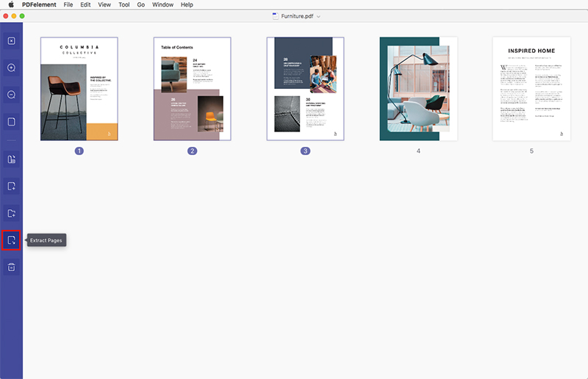
Task: Zoom out on page thumbnails
Action: click(x=11, y=95)
